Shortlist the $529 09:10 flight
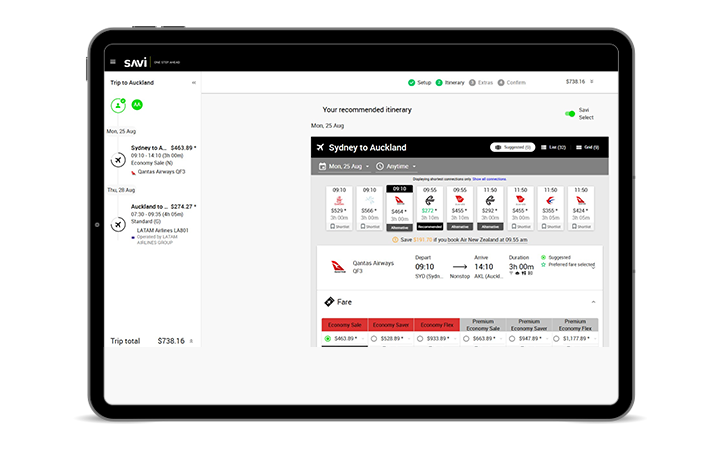Screen dimensions: 720x450 click(x=340, y=226)
